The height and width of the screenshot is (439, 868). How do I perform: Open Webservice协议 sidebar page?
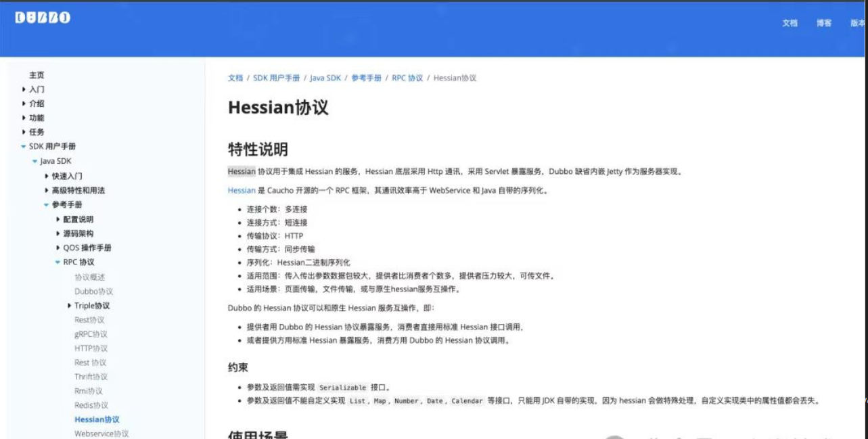click(x=101, y=434)
